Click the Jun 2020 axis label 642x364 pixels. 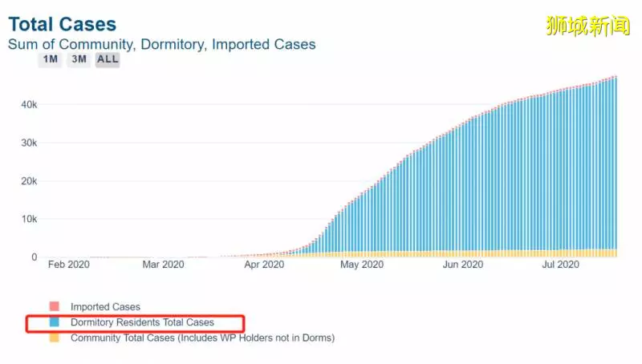pos(463,265)
